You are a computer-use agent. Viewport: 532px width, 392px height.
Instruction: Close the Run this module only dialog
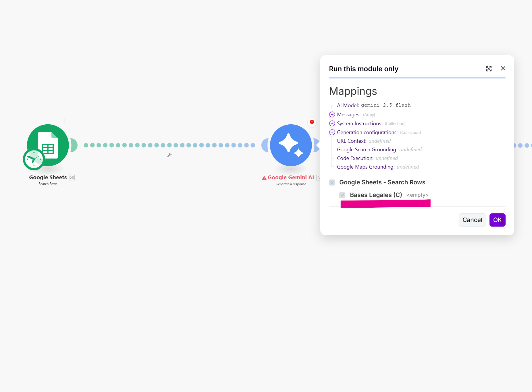pyautogui.click(x=503, y=68)
